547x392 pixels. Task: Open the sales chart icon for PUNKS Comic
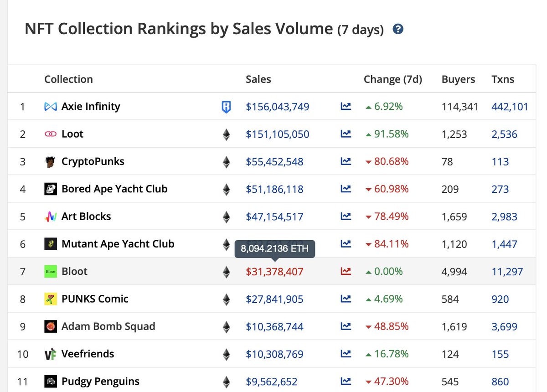tap(346, 299)
